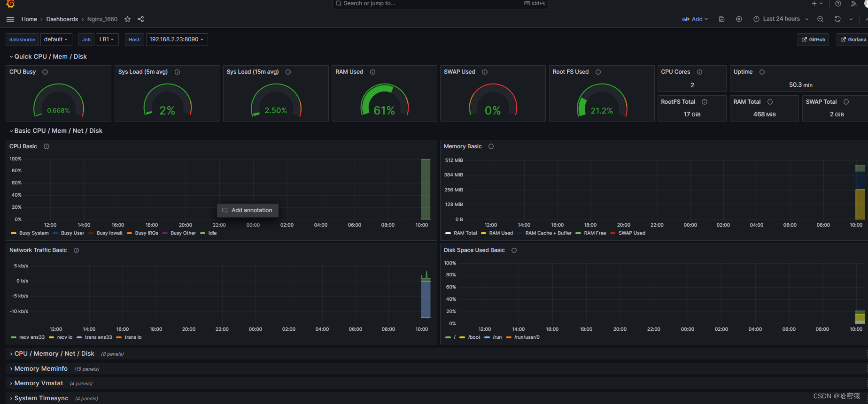Show info for RootFS Total panel
The width and height of the screenshot is (868, 404).
pos(705,102)
